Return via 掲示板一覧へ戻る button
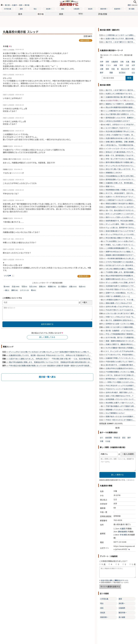This screenshot has width=138, height=644. (47, 377)
